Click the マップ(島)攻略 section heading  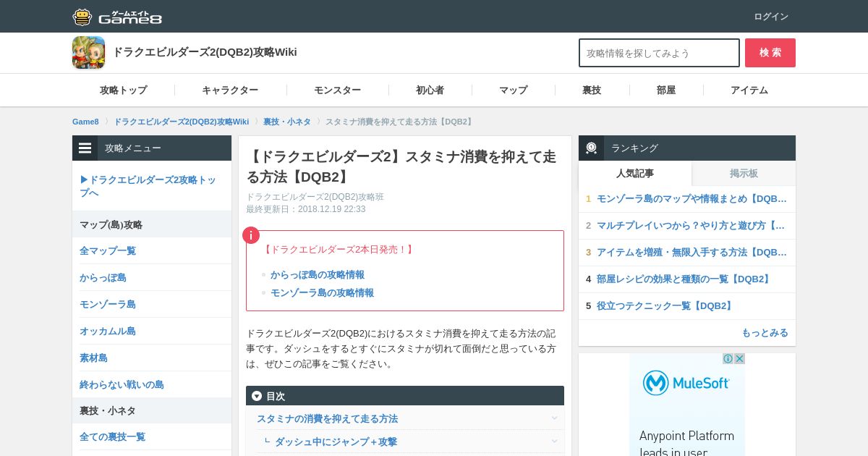tap(111, 224)
